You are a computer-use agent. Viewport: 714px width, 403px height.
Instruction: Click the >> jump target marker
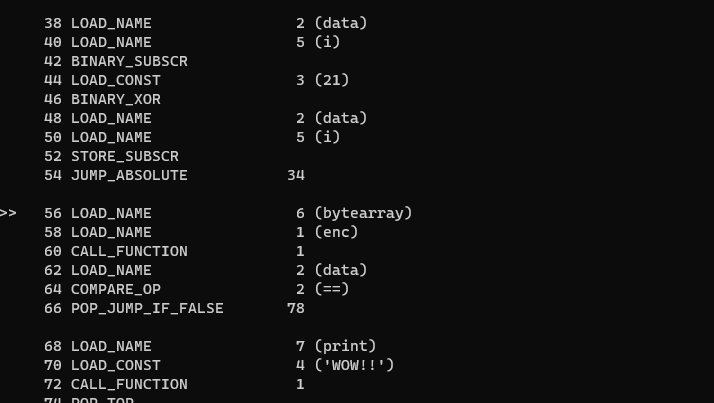click(8, 213)
